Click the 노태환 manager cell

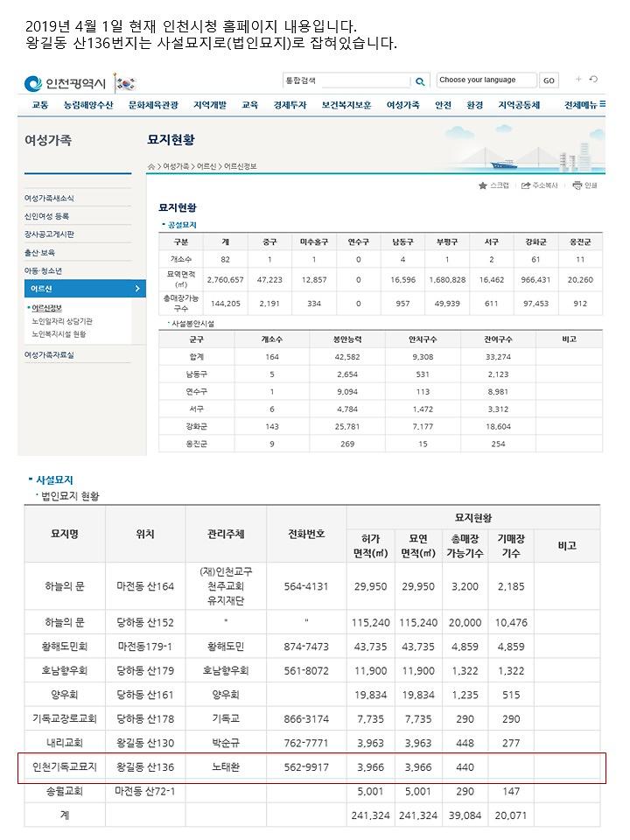pos(226,767)
